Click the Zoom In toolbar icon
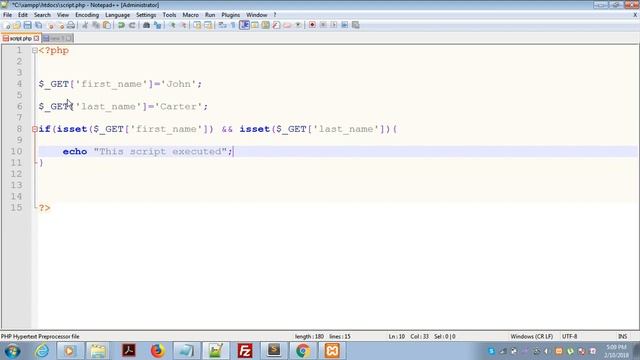 coord(172,25)
